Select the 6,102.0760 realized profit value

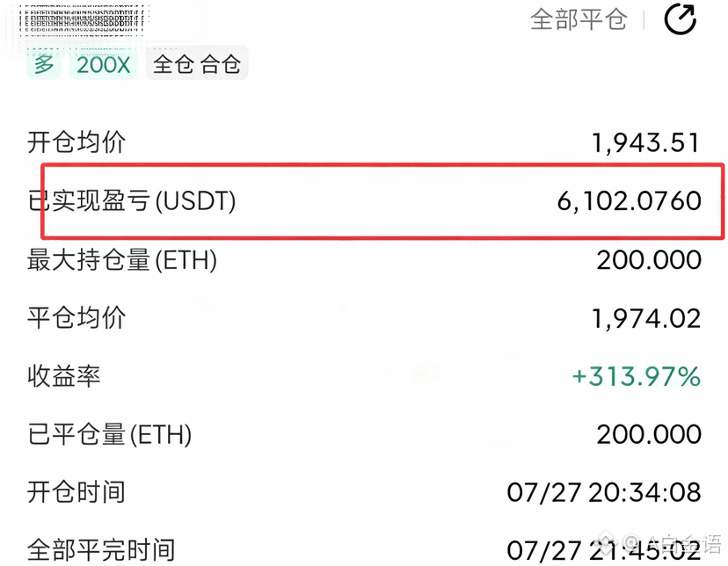tap(630, 201)
